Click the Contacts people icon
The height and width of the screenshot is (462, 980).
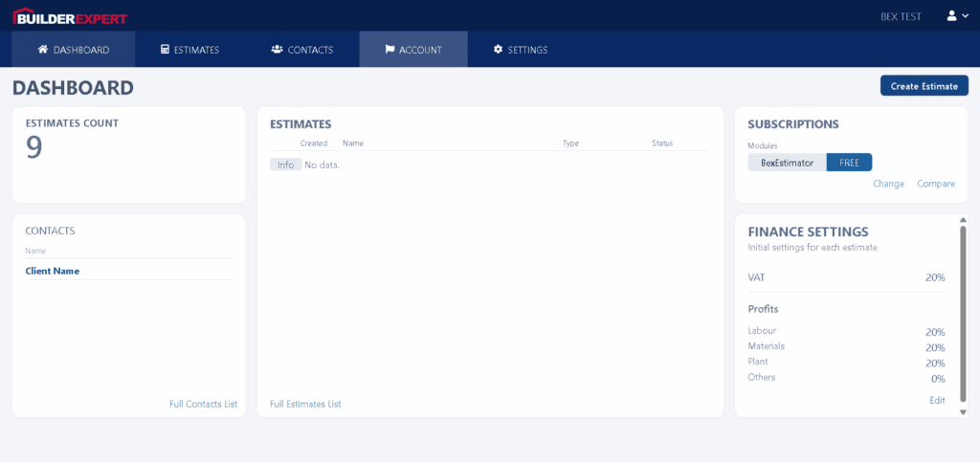tap(277, 50)
